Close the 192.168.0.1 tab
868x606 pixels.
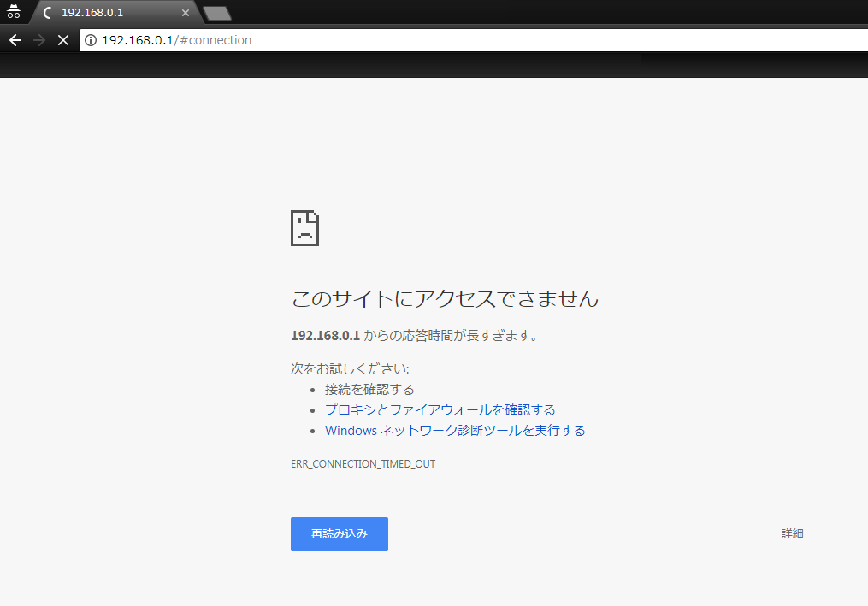186,13
